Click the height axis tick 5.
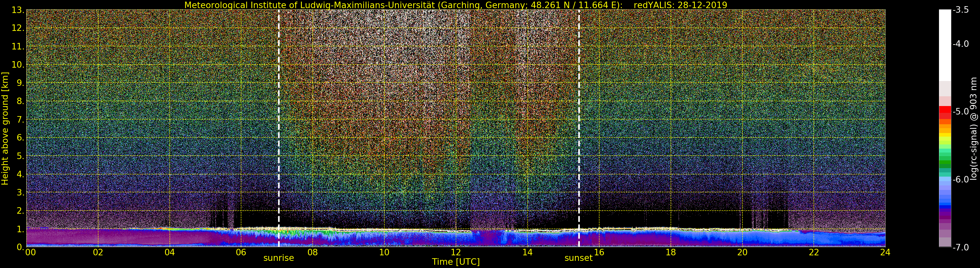980x268 pixels. point(21,156)
